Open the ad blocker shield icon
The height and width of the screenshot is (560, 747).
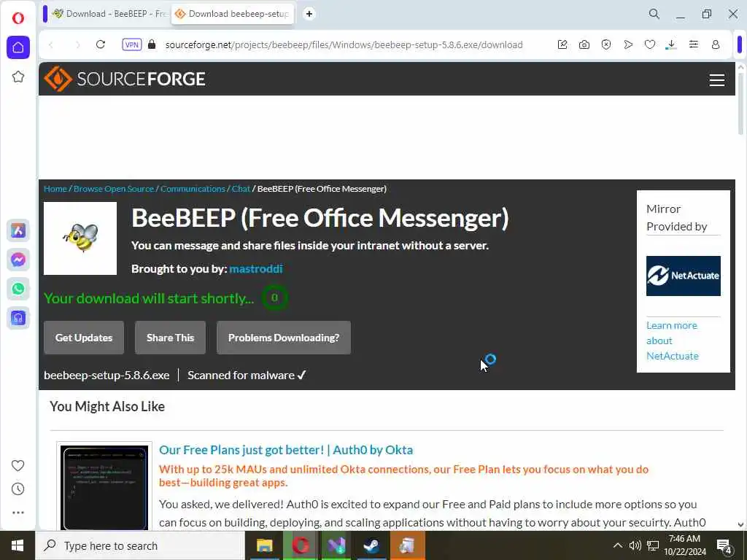pos(606,44)
